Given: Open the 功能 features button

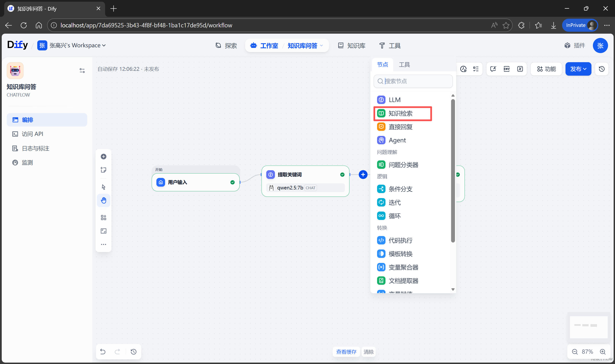Looking at the screenshot, I should point(546,69).
